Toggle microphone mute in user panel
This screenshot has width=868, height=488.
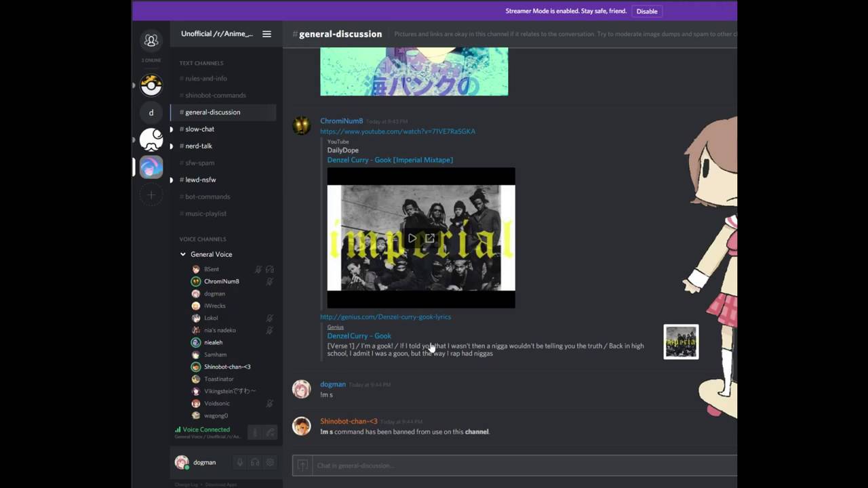(239, 462)
